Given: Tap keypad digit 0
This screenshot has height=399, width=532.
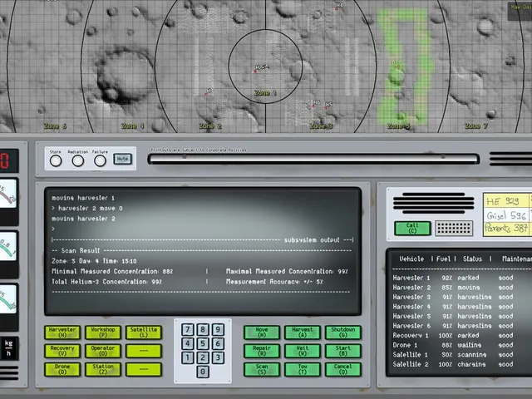Looking at the screenshot, I should click(203, 372).
